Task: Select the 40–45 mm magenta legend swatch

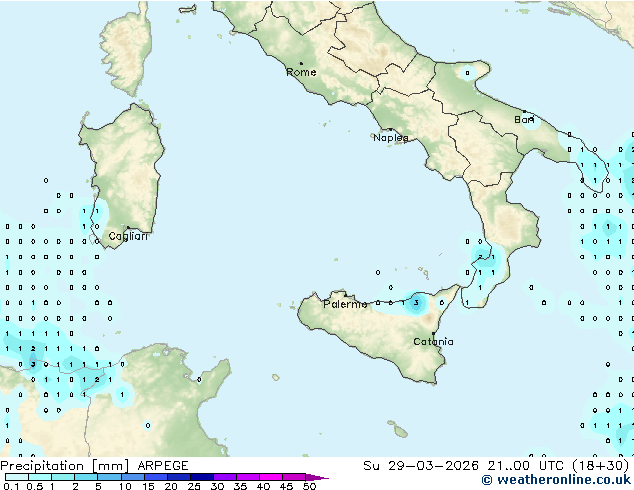Action: click(x=271, y=477)
